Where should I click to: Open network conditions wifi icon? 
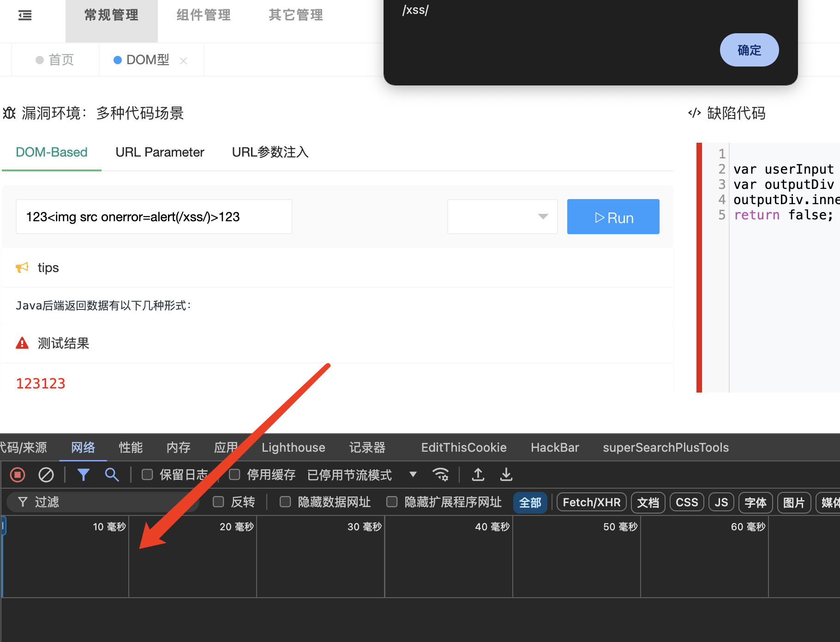coord(440,475)
